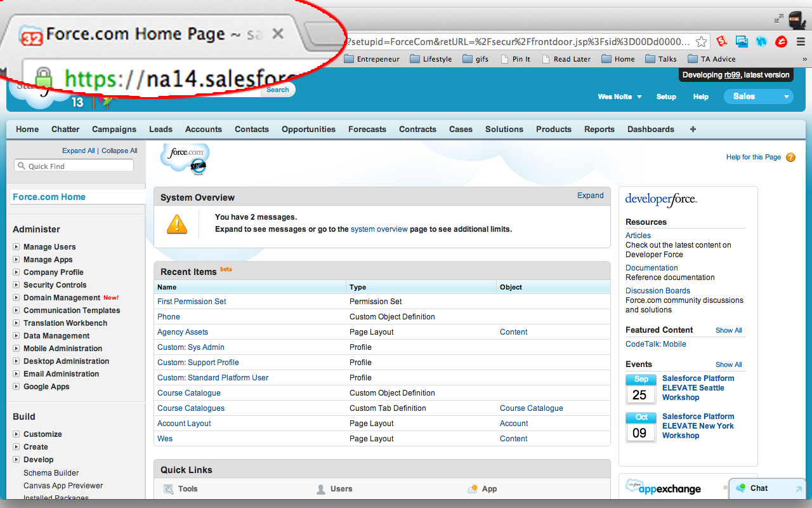Open the Discussion Boards link

click(x=658, y=291)
